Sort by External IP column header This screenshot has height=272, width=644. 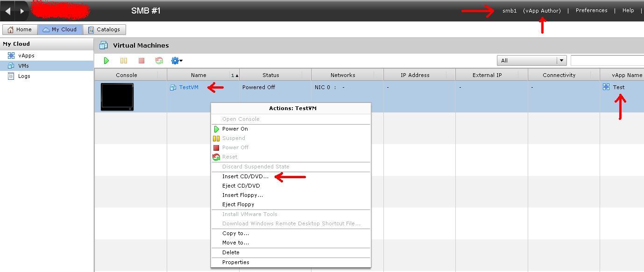(x=487, y=75)
